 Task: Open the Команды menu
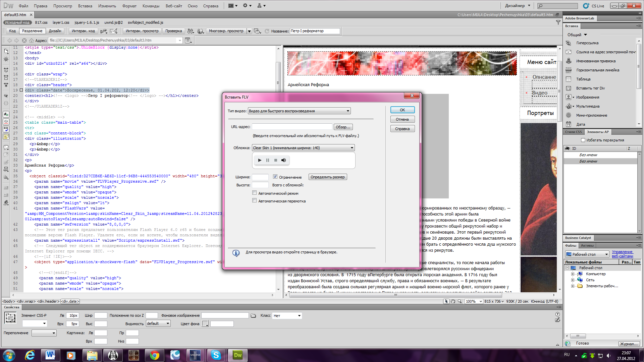(151, 6)
